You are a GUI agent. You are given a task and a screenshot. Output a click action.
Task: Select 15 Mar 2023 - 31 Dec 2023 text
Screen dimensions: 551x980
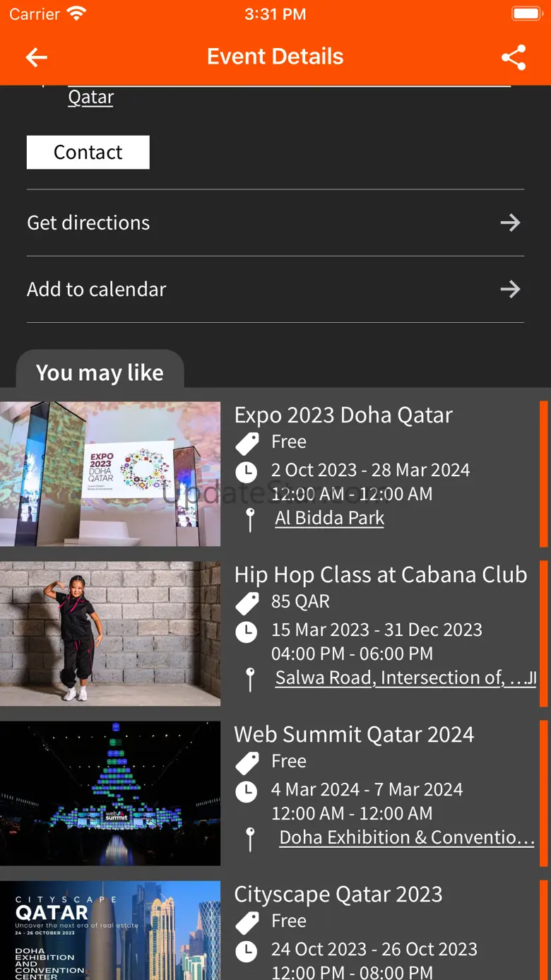(377, 630)
